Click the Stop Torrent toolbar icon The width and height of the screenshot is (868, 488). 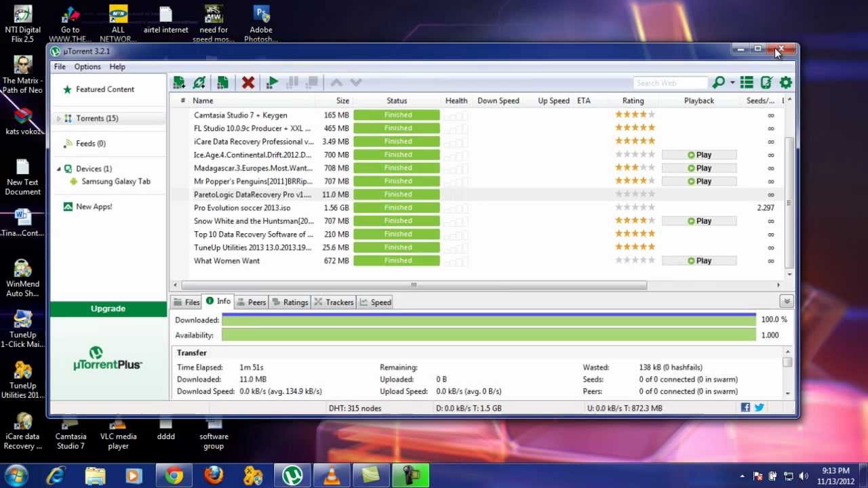coord(312,83)
